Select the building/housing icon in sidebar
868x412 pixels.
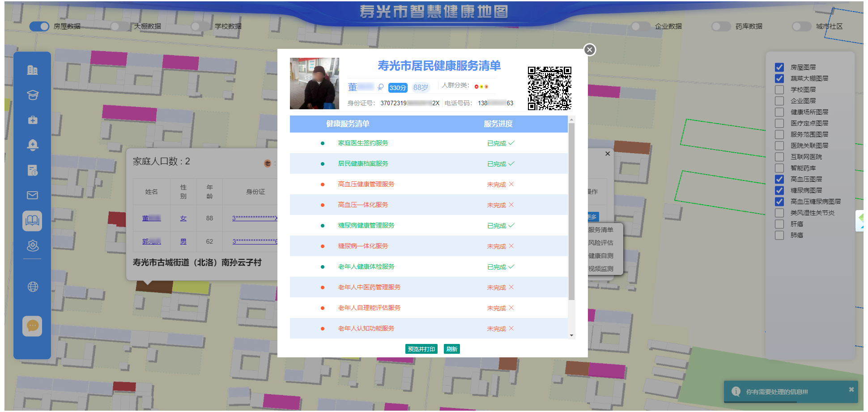(x=32, y=70)
